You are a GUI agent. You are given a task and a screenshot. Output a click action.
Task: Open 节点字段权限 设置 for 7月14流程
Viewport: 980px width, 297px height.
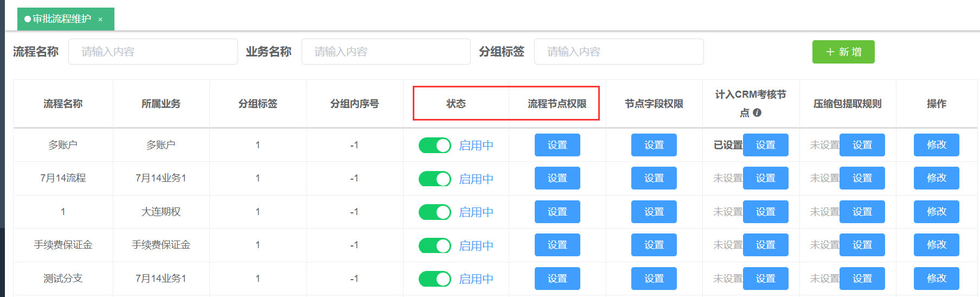click(x=654, y=178)
